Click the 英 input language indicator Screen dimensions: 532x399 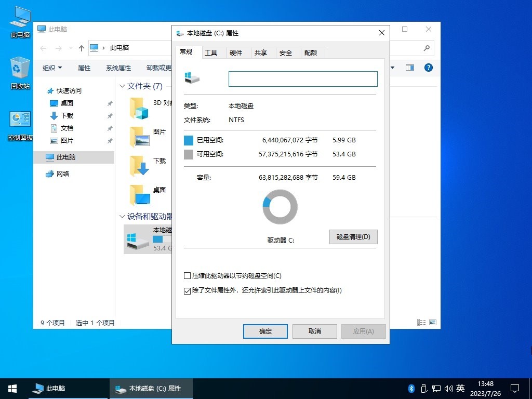pyautogui.click(x=460, y=388)
